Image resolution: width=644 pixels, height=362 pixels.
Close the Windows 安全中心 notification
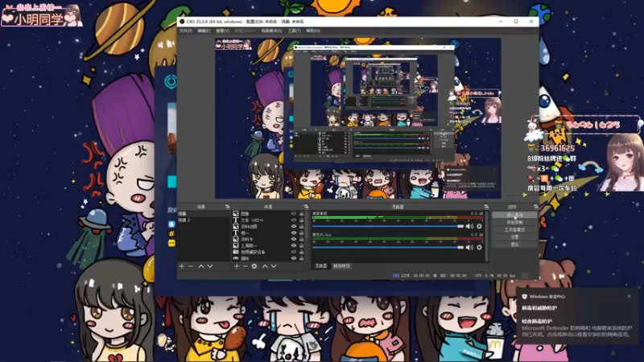point(629,296)
